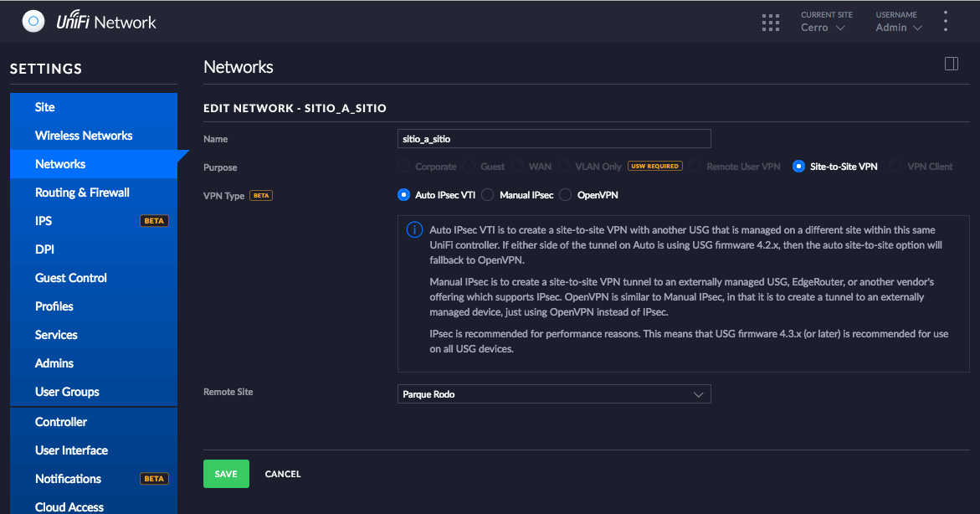Expand the Remote Site dropdown
Image resolution: width=980 pixels, height=514 pixels.
tap(554, 394)
